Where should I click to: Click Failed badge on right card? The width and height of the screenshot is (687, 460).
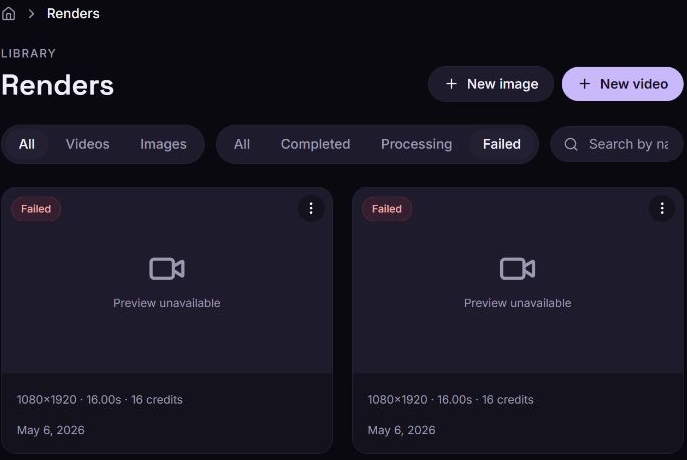coord(387,209)
